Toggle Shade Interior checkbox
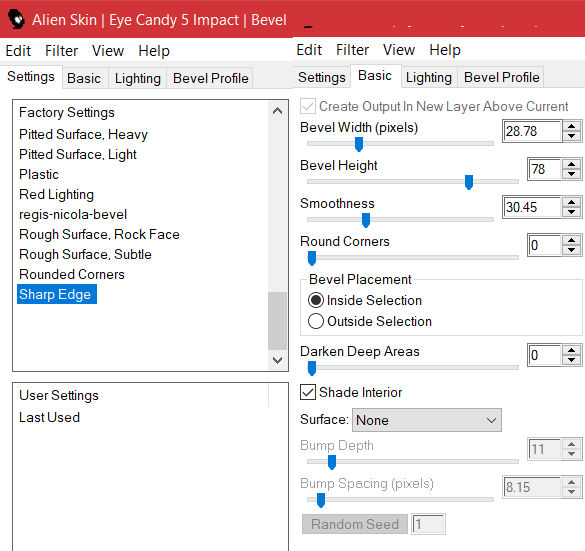Image resolution: width=585 pixels, height=551 pixels. pyautogui.click(x=308, y=392)
